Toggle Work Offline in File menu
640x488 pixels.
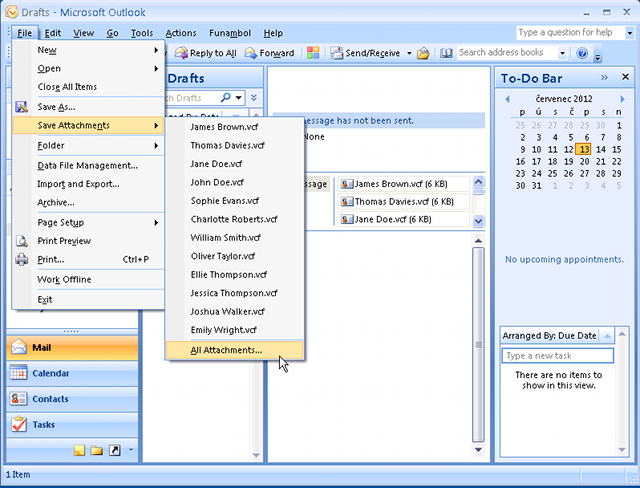[64, 279]
